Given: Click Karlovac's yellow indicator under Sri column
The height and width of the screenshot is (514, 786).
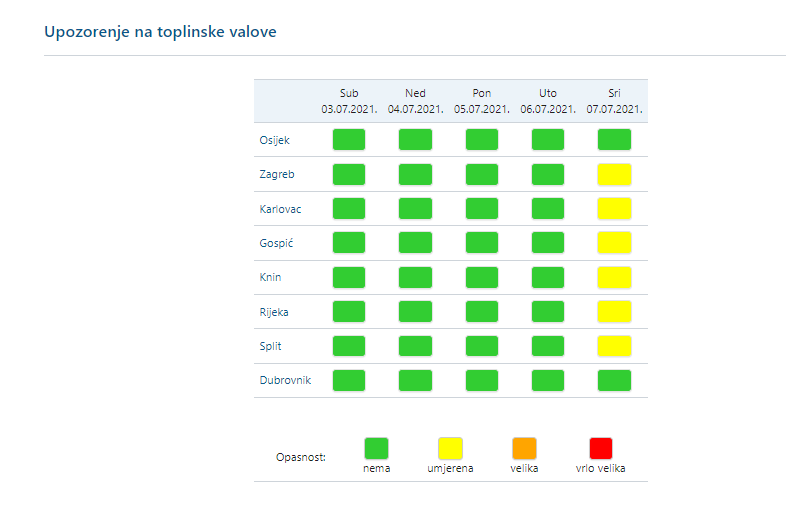Looking at the screenshot, I should pos(614,208).
